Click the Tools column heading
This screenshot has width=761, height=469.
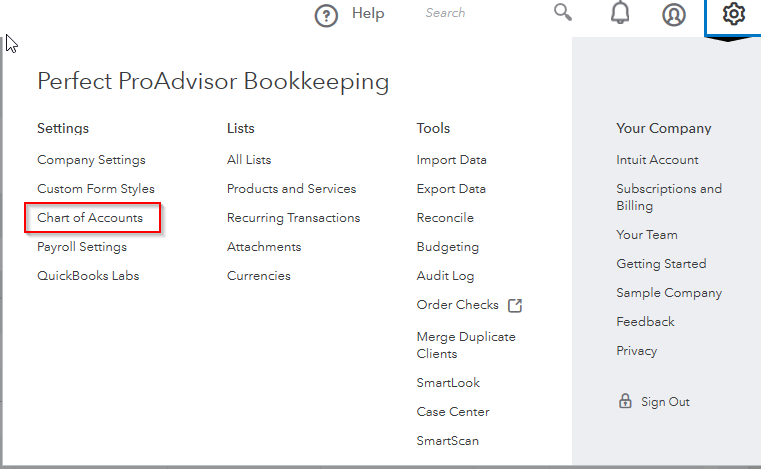[433, 128]
